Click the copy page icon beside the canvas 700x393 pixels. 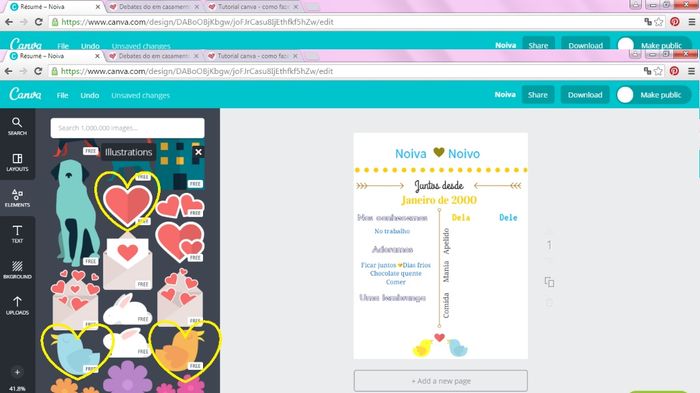point(549,282)
